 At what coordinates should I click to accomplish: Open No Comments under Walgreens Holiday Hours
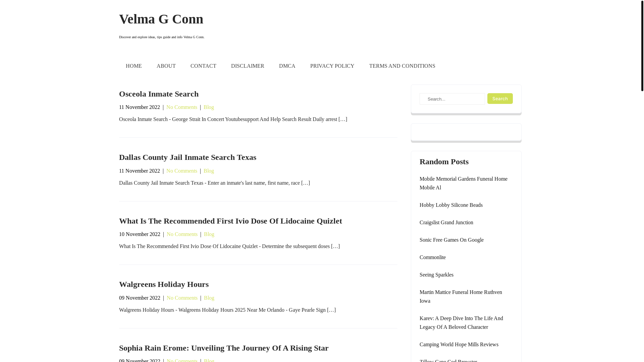[x=182, y=298]
